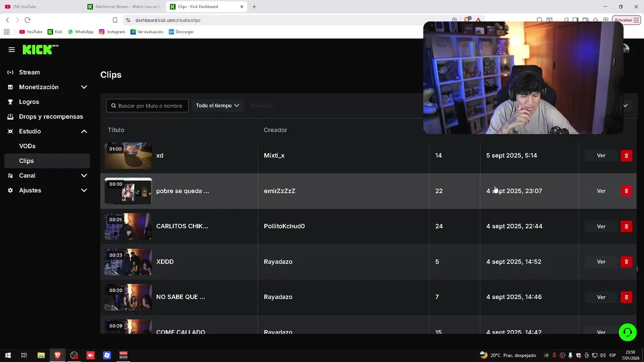This screenshot has width=644, height=362.
Task: Close the Clips - Kick Dashboard tab
Action: coord(242,7)
